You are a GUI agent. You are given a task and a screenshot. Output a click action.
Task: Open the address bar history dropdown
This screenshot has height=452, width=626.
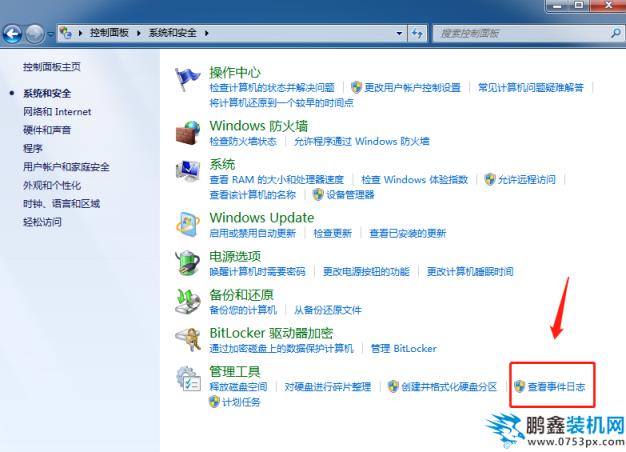coord(399,33)
